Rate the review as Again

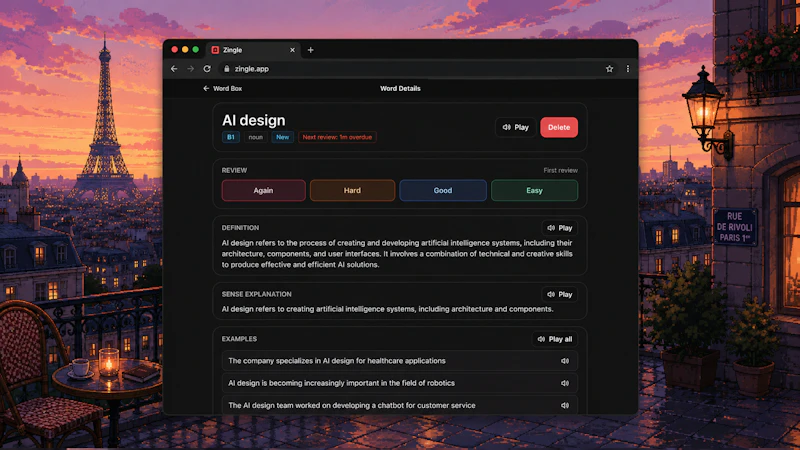pos(263,190)
